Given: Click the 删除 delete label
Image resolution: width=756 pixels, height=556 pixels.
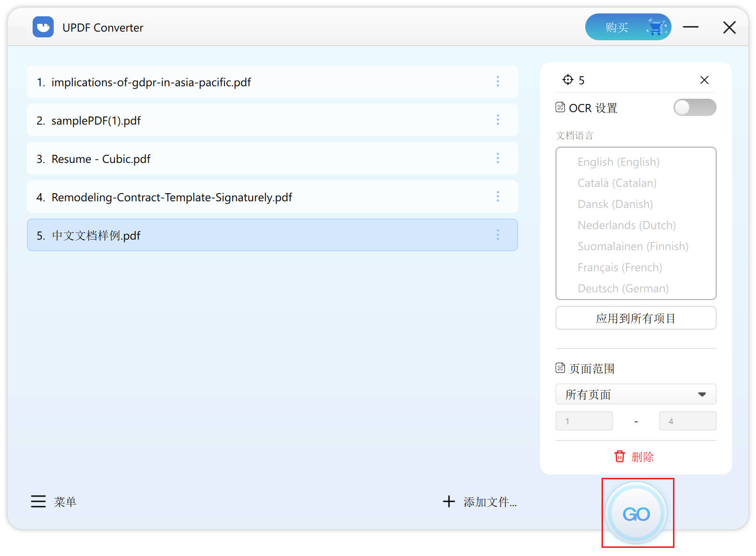Looking at the screenshot, I should click(643, 457).
